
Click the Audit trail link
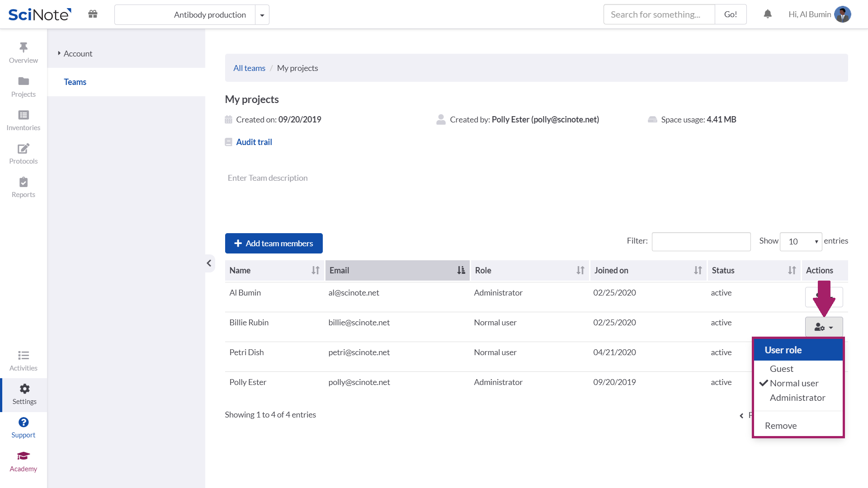pyautogui.click(x=254, y=142)
